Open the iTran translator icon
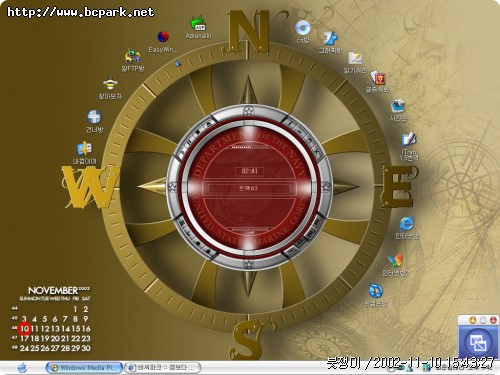 pyautogui.click(x=409, y=146)
